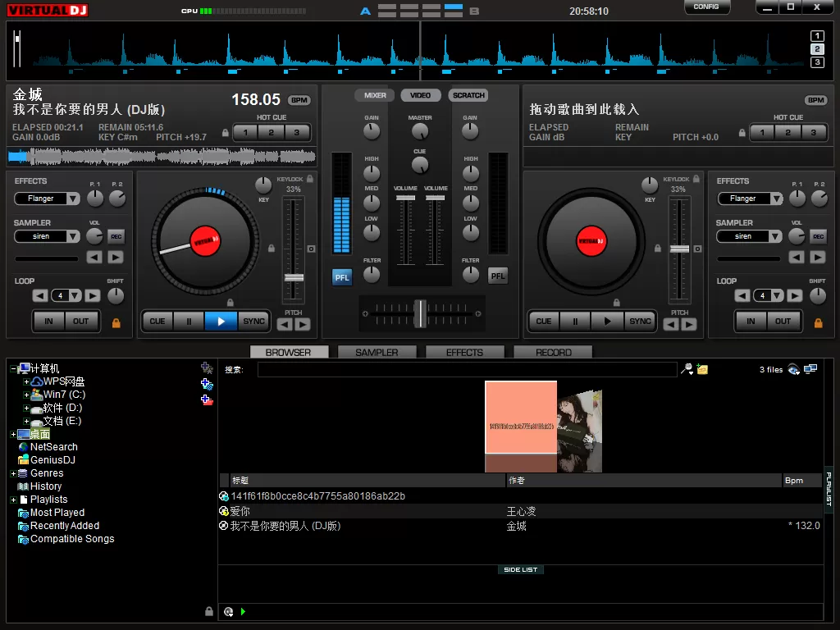Click the left deck REC sampler button
The image size is (840, 630).
pos(116,237)
